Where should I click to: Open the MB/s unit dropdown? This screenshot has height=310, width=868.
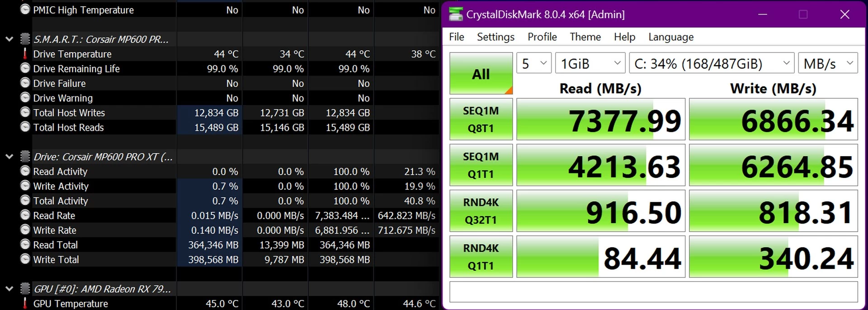[828, 63]
